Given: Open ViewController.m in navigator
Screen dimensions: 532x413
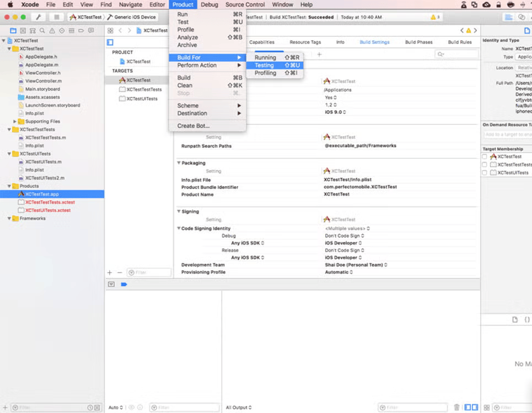Looking at the screenshot, I should (x=44, y=81).
